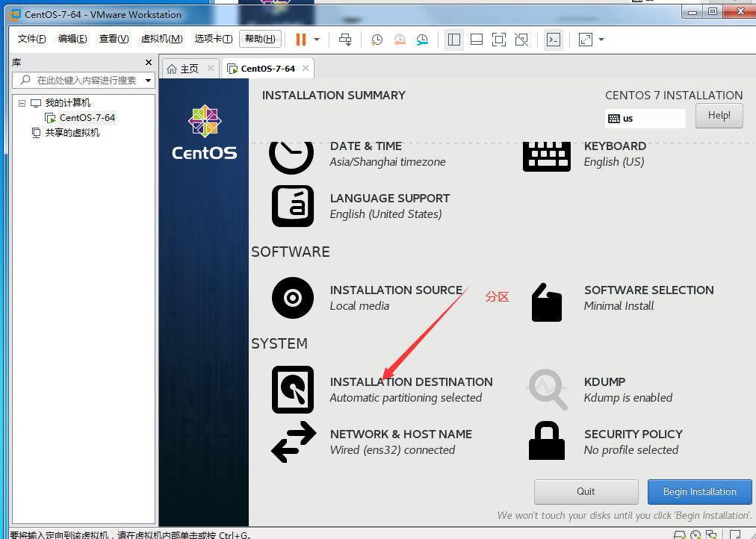The image size is (756, 539).
Task: Click the Language Support icon
Action: click(x=293, y=206)
